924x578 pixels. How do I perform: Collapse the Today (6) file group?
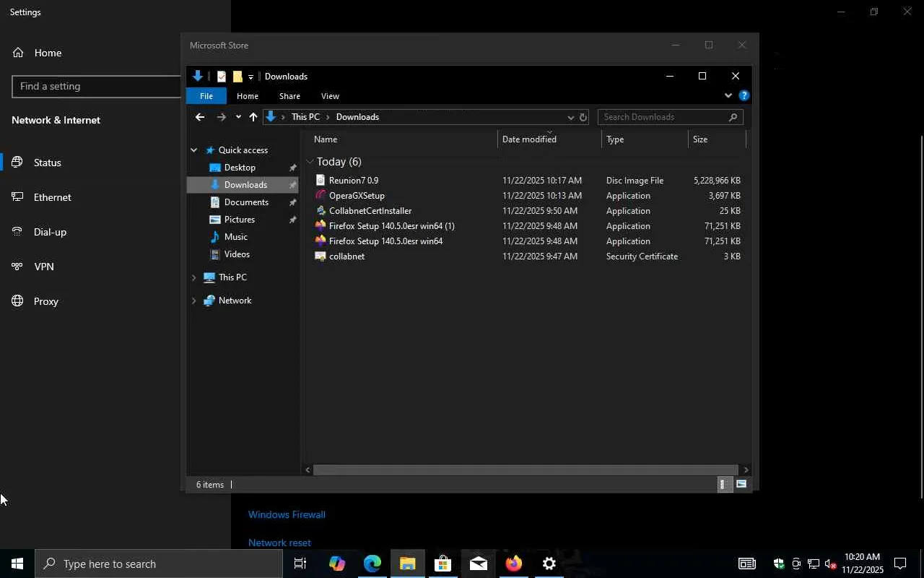coord(310,162)
